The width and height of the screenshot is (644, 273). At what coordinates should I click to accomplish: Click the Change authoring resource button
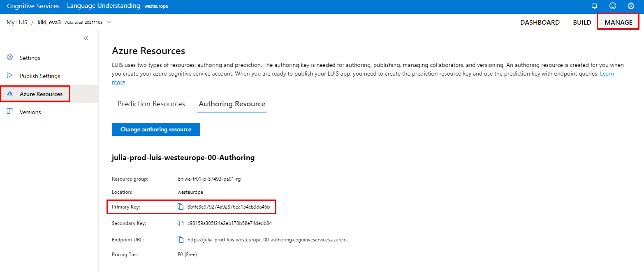point(156,129)
